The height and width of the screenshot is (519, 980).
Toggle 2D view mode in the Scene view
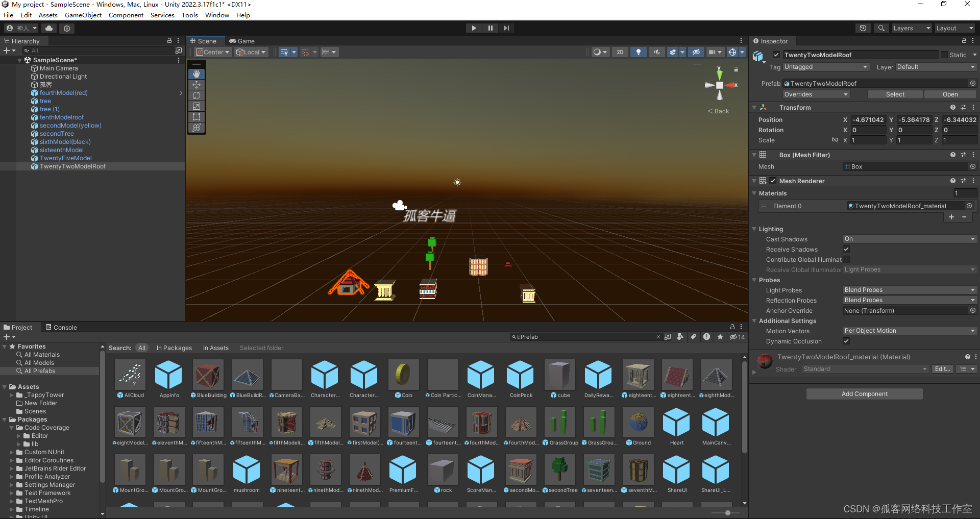pyautogui.click(x=620, y=52)
